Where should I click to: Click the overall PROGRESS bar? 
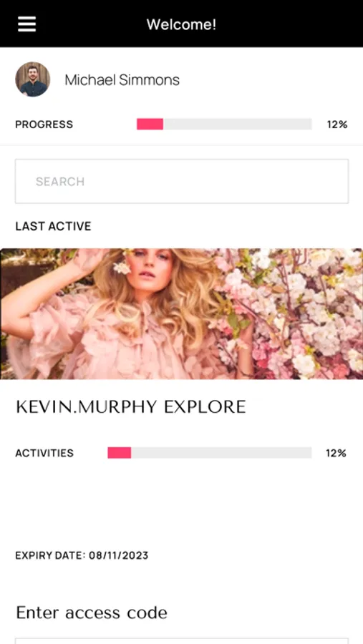[224, 124]
